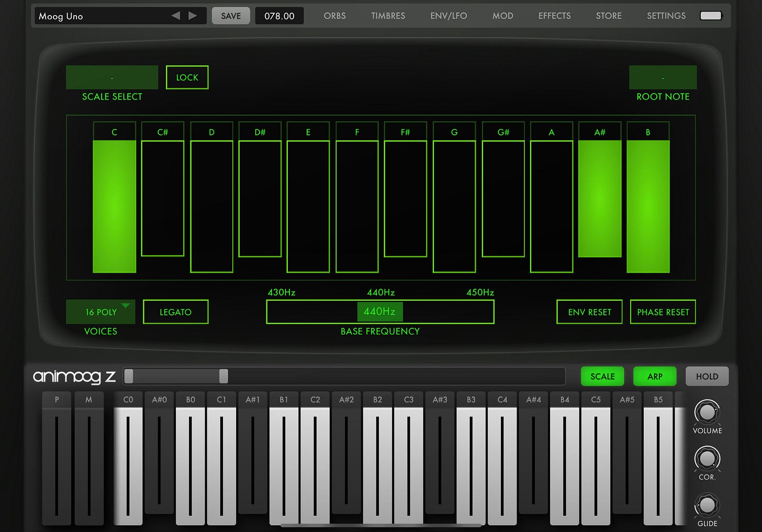
Task: Toggle the LOCK button
Action: (x=187, y=77)
